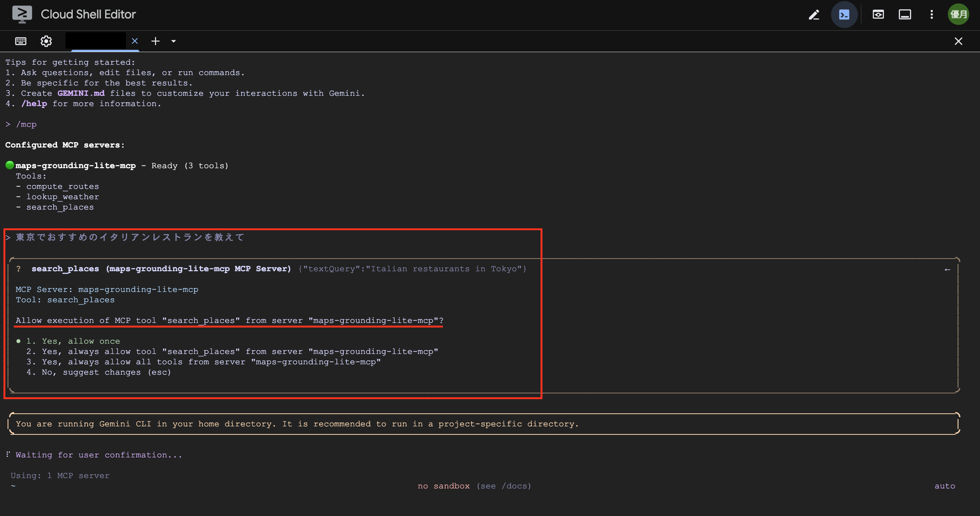
Task: Close the terminal panel with X
Action: [x=958, y=41]
